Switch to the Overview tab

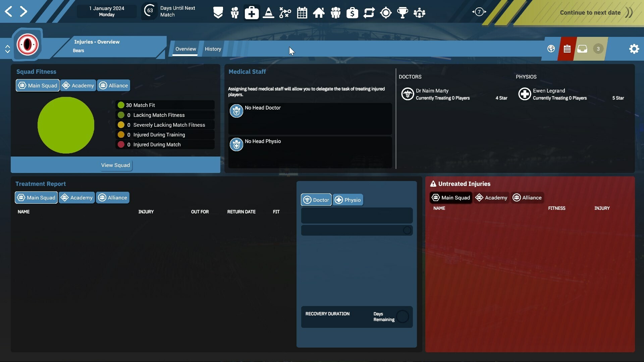coord(185,49)
